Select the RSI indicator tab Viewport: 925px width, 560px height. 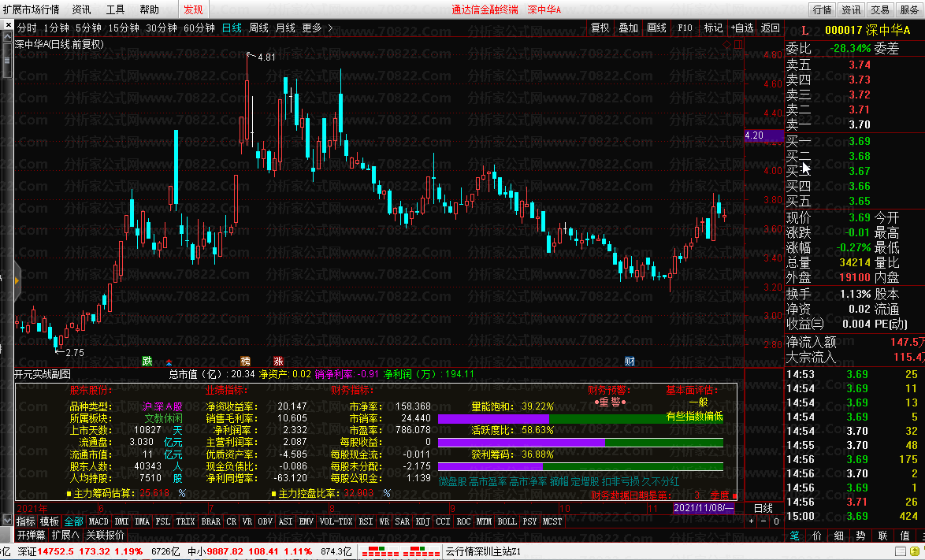[366, 521]
